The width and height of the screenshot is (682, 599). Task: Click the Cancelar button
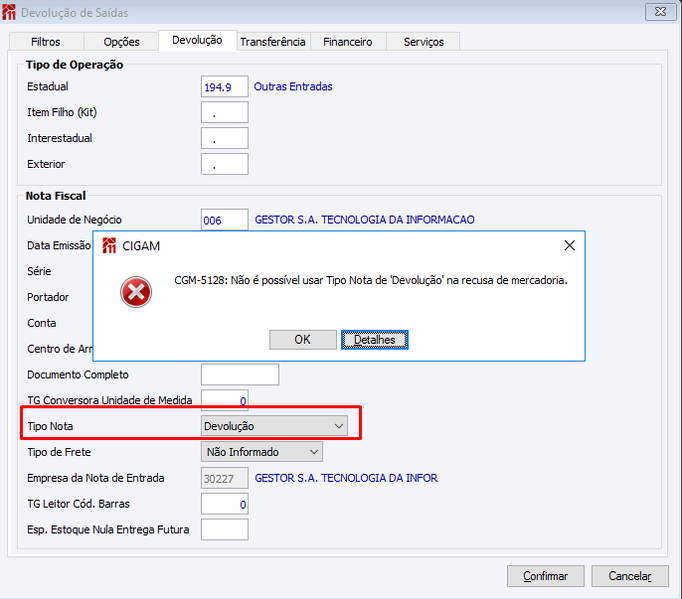[630, 576]
